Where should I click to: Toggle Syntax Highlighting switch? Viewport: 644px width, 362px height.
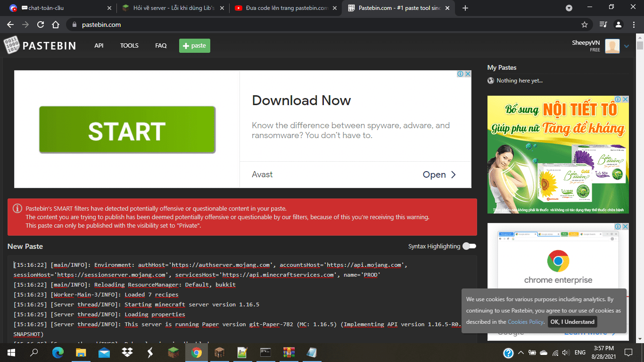pyautogui.click(x=470, y=246)
